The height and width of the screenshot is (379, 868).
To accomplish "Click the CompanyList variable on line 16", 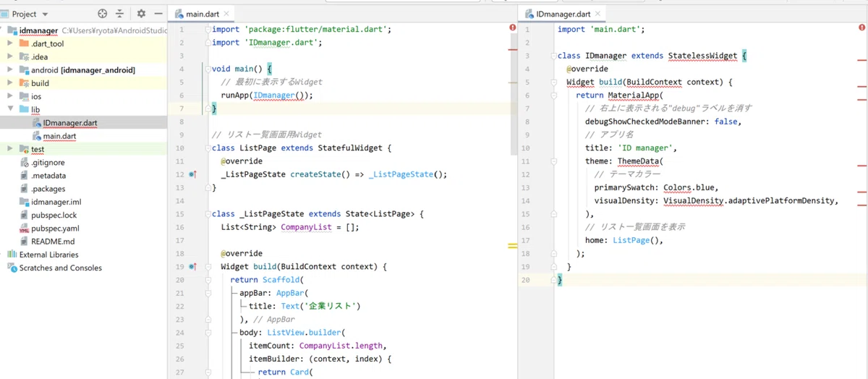I will pos(306,227).
